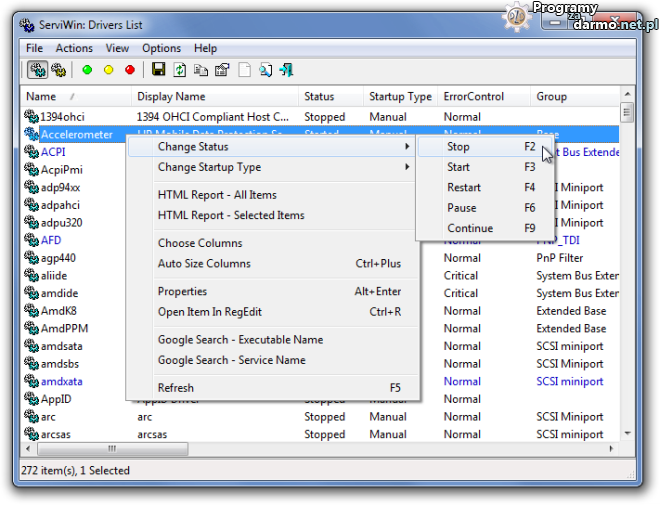Click the red Stop service toolbar icon

click(129, 70)
